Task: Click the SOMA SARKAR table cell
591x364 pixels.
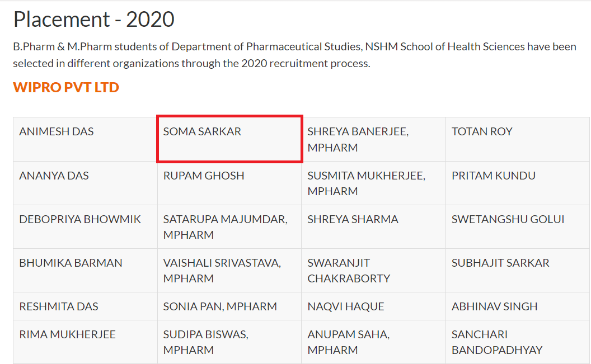Action: click(229, 139)
